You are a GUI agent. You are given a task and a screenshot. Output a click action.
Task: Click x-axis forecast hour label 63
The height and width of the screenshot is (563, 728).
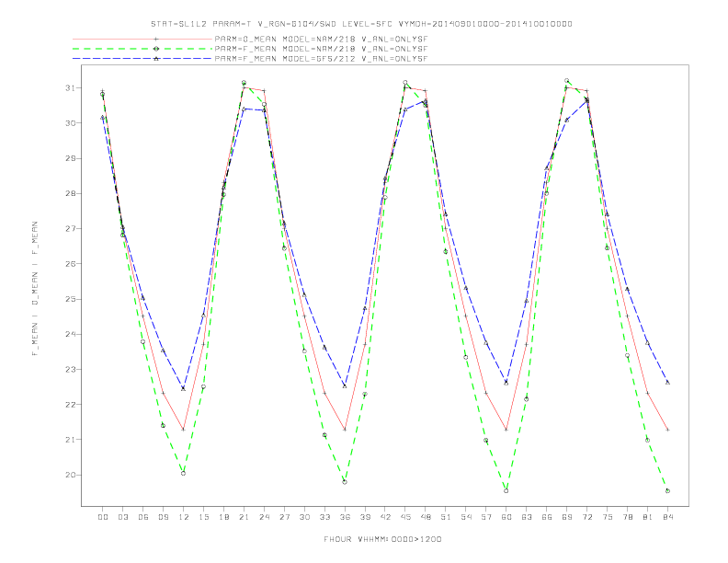click(527, 517)
